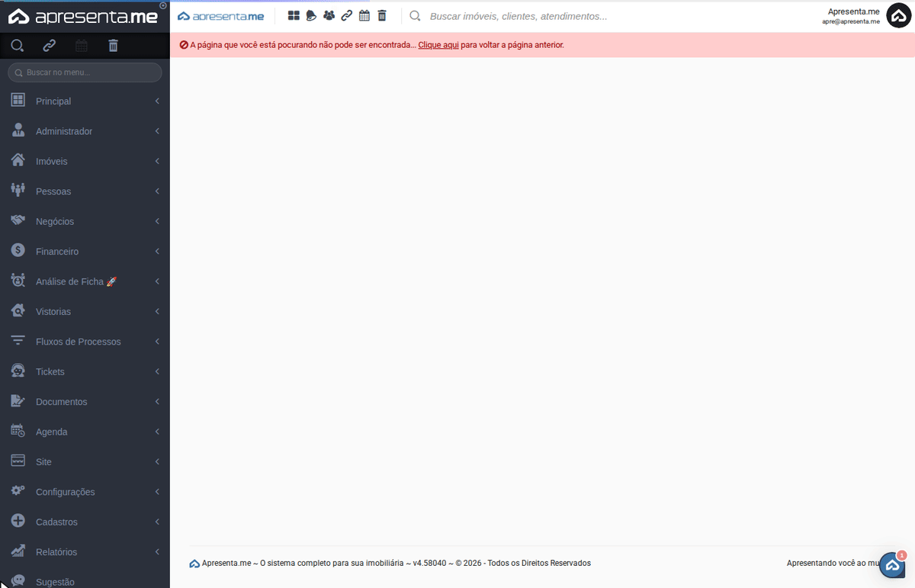Click the dashboard grid icon in top toolbar
The height and width of the screenshot is (588, 915).
click(294, 16)
